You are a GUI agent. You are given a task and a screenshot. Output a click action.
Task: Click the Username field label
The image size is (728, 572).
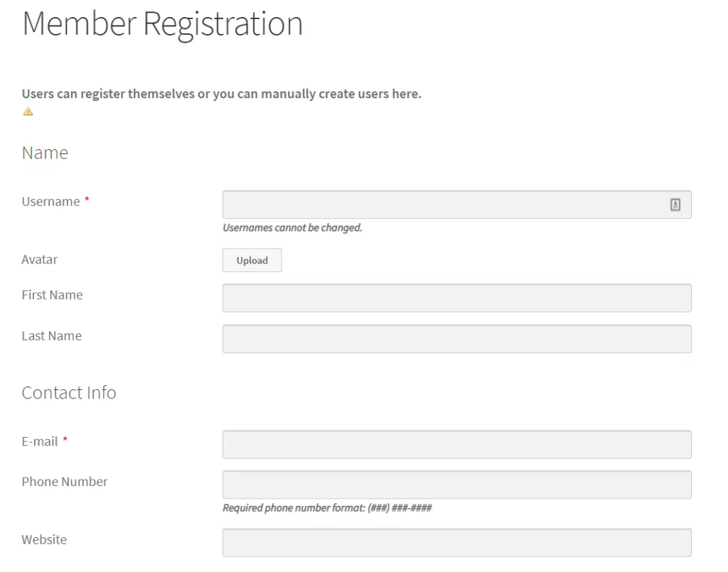tap(50, 202)
